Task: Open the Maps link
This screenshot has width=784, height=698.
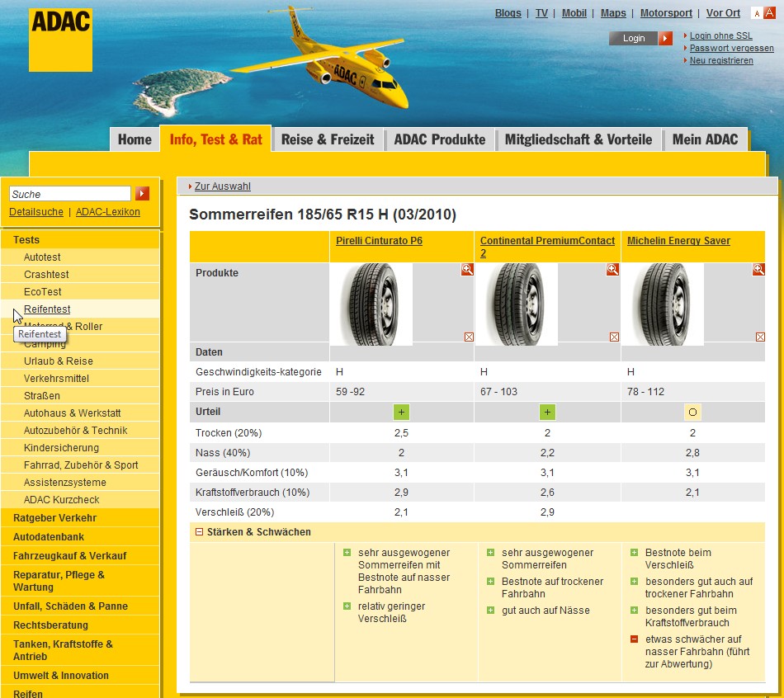Action: (613, 13)
